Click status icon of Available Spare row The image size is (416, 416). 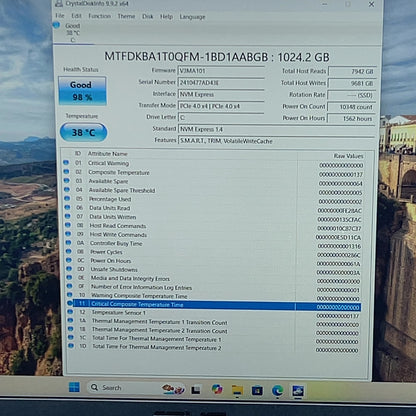point(67,180)
